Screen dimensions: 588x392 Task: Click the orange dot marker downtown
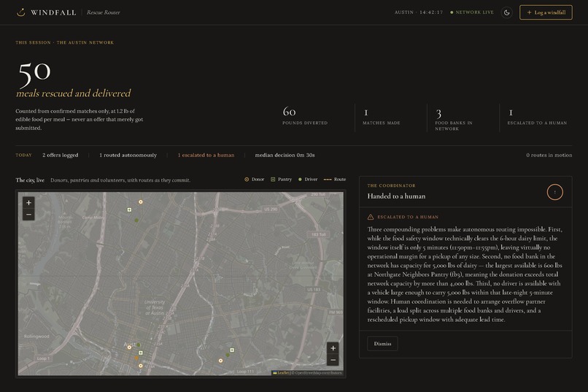pyautogui.click(x=136, y=358)
